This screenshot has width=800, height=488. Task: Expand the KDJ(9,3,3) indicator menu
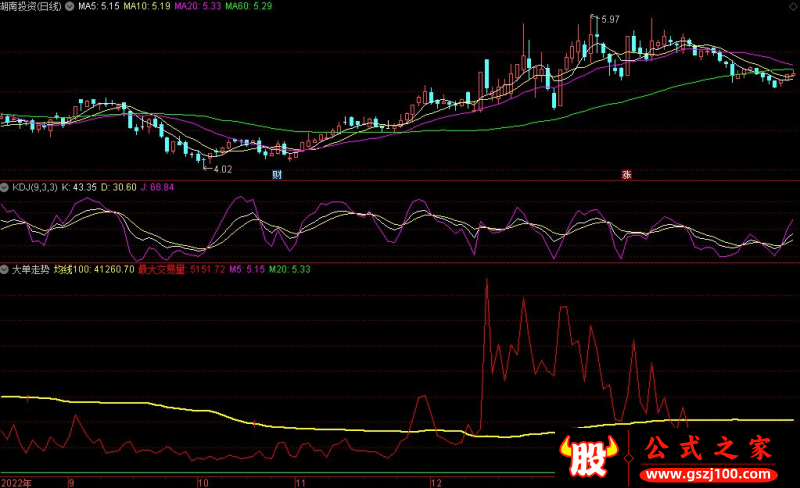pos(5,187)
